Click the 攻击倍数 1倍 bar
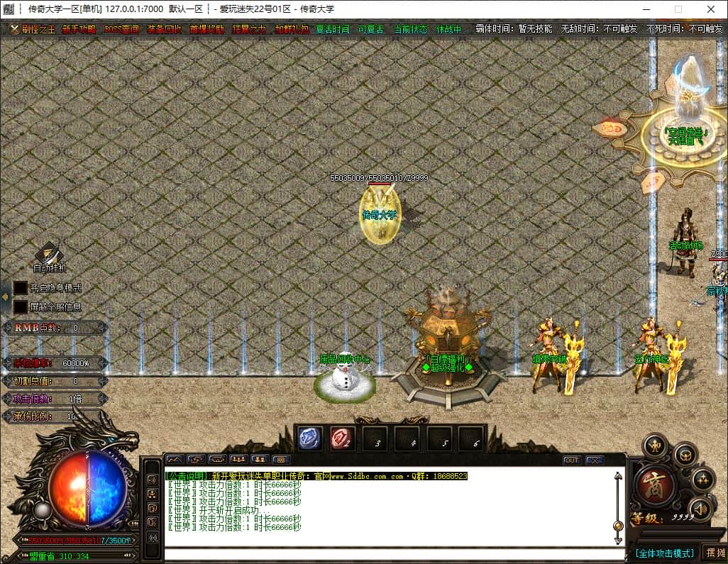The height and width of the screenshot is (564, 728). (55, 399)
